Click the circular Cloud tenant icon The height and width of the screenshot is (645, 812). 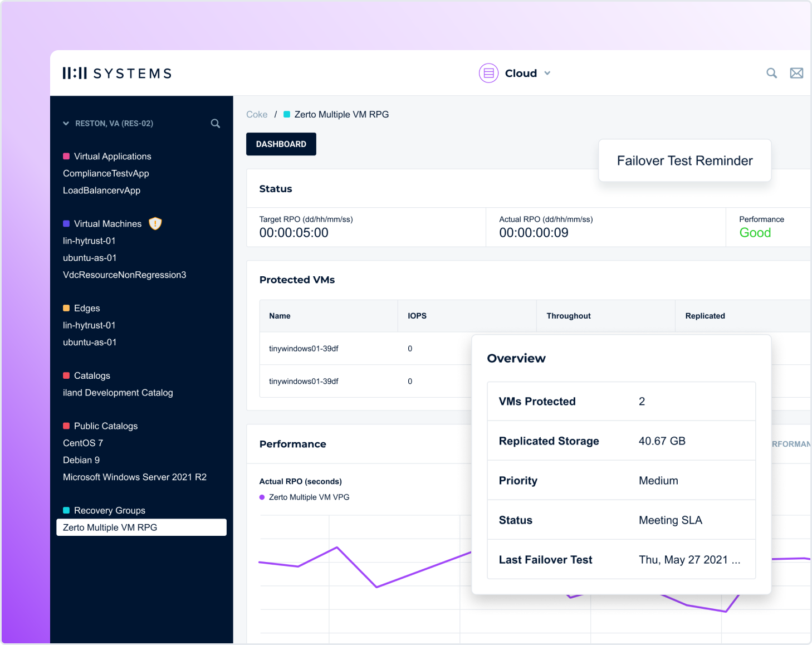point(488,73)
